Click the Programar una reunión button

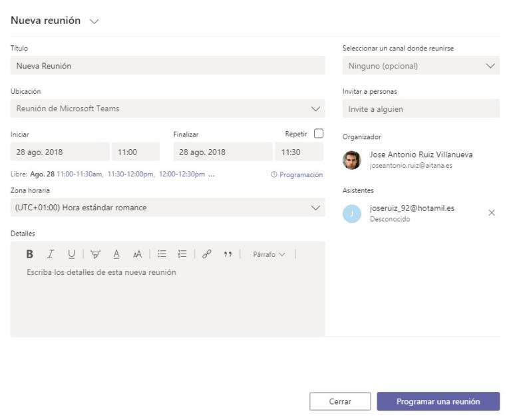point(438,401)
